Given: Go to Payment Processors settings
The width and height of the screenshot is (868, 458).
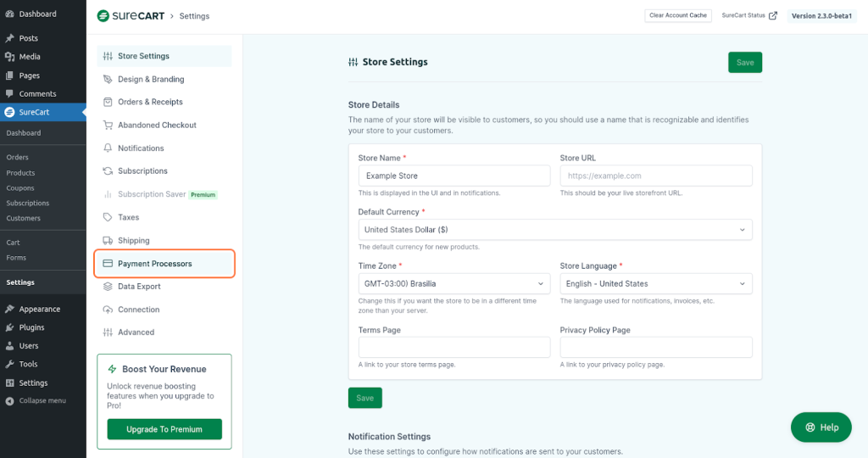Looking at the screenshot, I should 164,264.
